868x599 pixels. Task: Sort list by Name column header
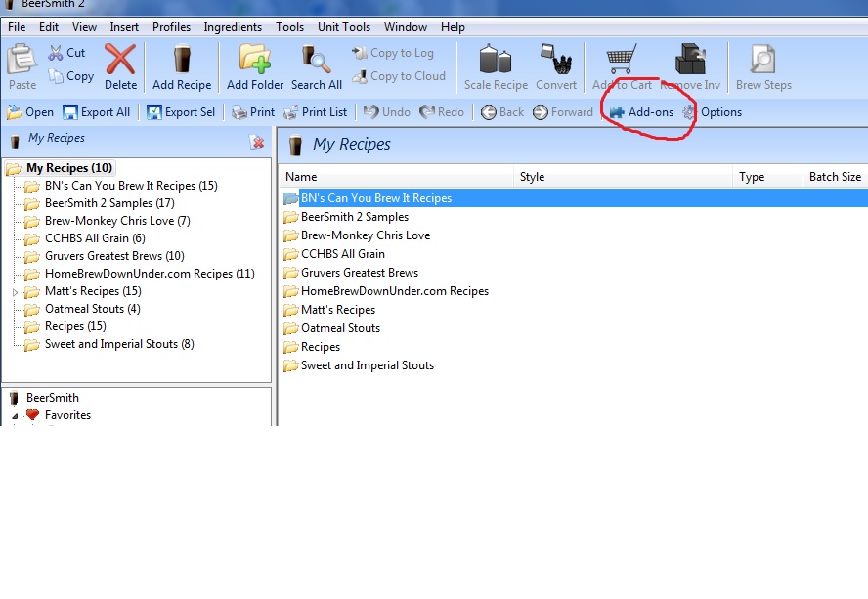(396, 177)
